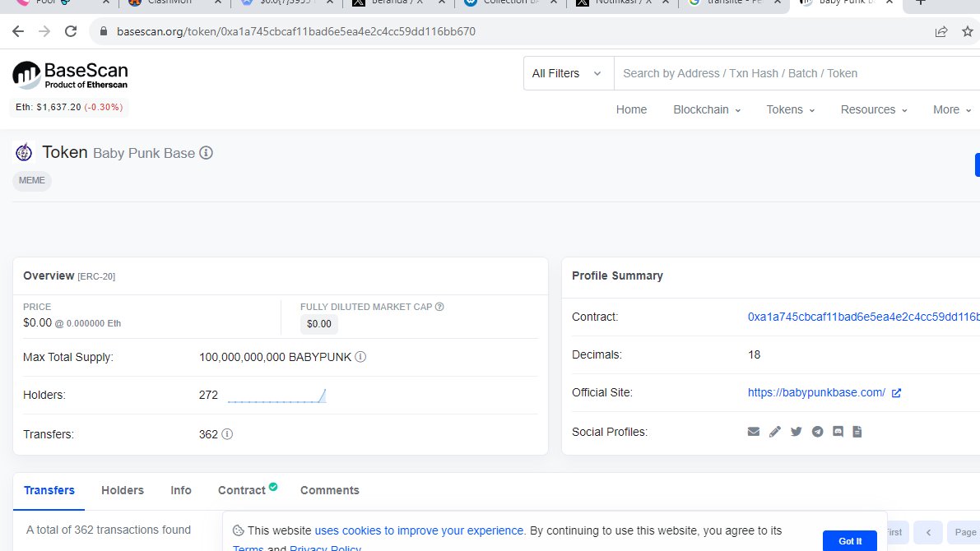The height and width of the screenshot is (551, 980).
Task: Click the Decimals value 18
Action: tap(754, 354)
